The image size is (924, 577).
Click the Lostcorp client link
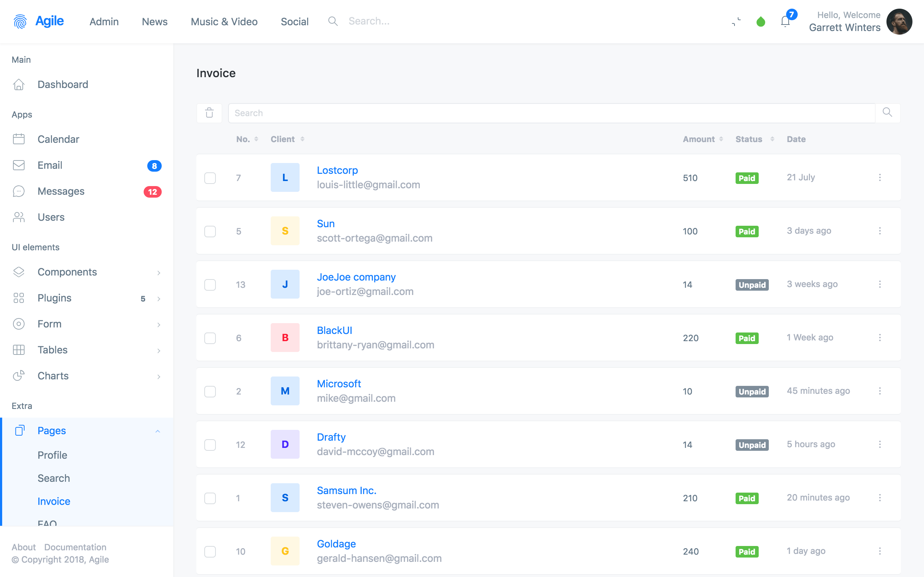pyautogui.click(x=337, y=170)
